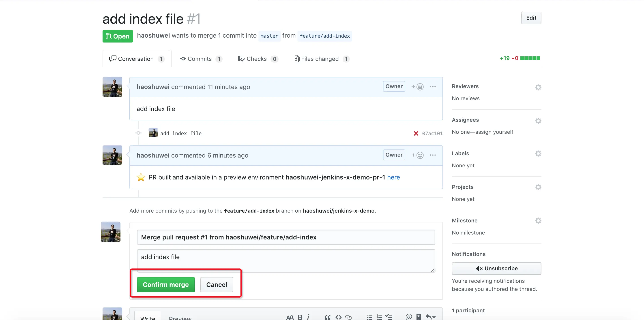Open the Labels gear settings
This screenshot has height=320, width=644.
[x=538, y=153]
